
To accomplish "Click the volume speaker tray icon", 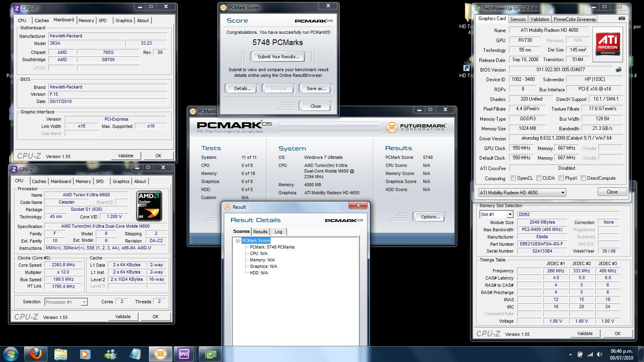I will point(600,354).
